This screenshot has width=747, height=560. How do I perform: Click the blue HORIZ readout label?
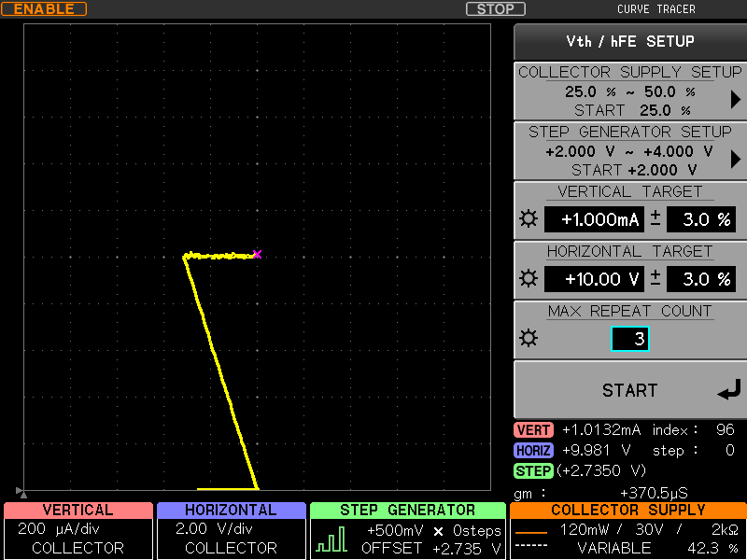(533, 451)
